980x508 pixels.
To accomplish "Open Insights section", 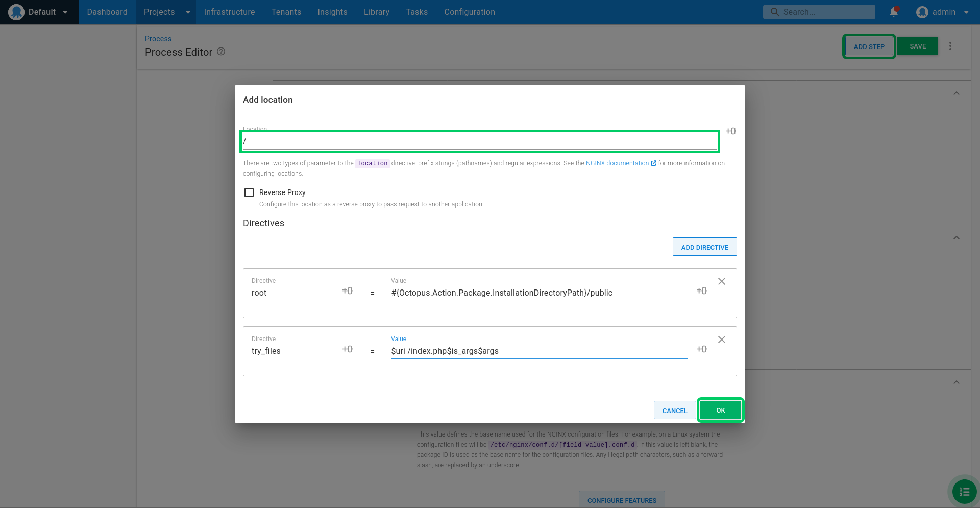I will coord(332,12).
